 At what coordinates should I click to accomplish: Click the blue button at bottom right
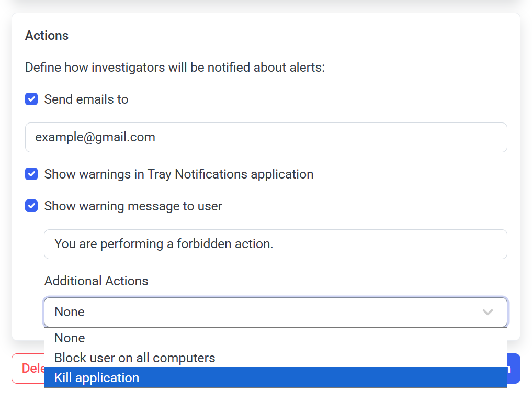pos(514,369)
